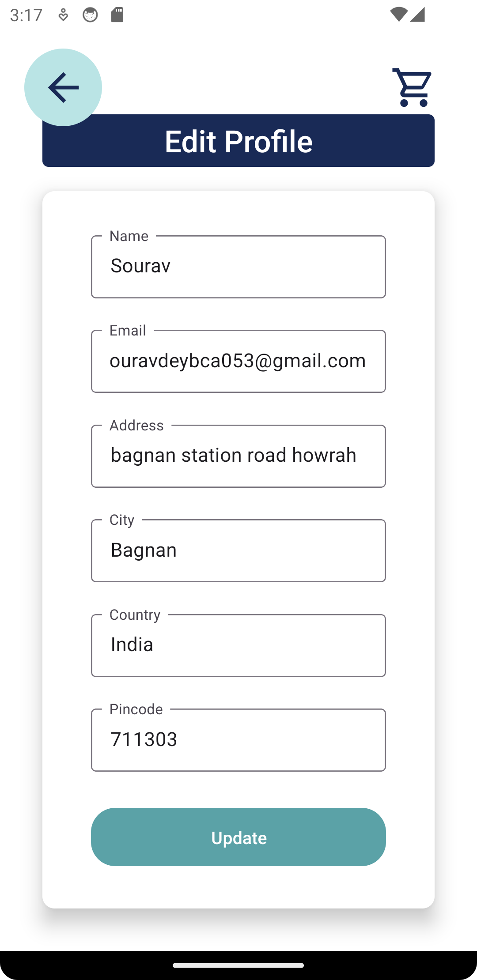Click the Update button

tap(238, 837)
